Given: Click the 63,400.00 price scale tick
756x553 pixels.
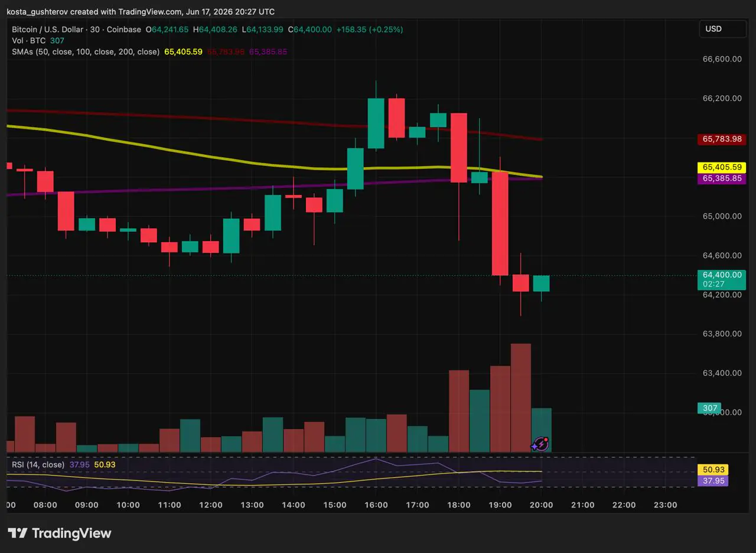Looking at the screenshot, I should pyautogui.click(x=722, y=373).
